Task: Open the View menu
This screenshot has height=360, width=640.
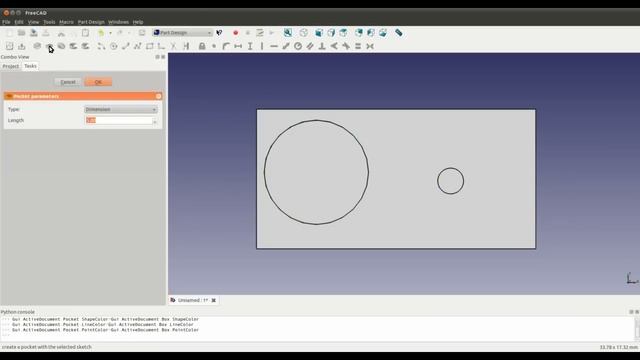Action: tap(33, 22)
